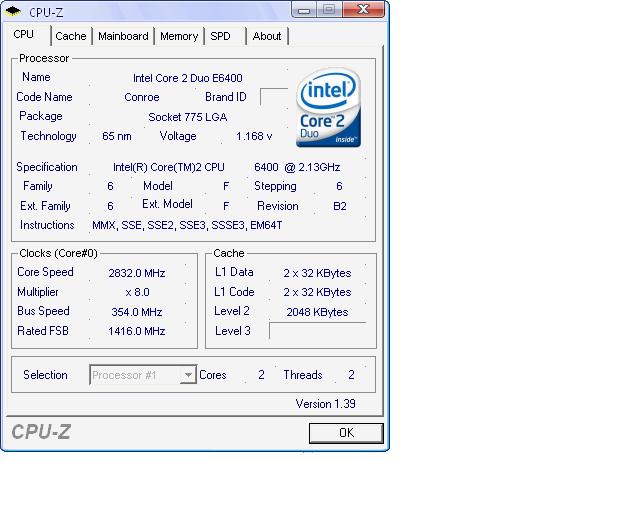640x512 pixels.
Task: Click the technology value 65 nm
Action: [117, 136]
